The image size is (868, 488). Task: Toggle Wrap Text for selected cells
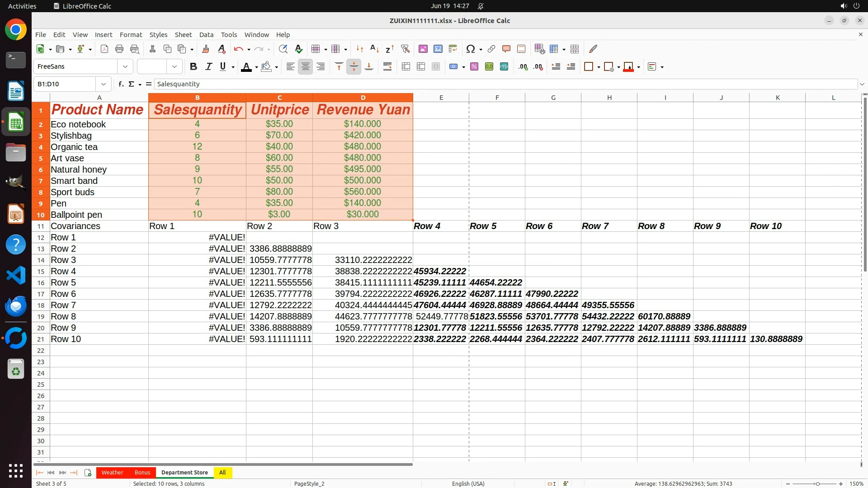pyautogui.click(x=387, y=66)
